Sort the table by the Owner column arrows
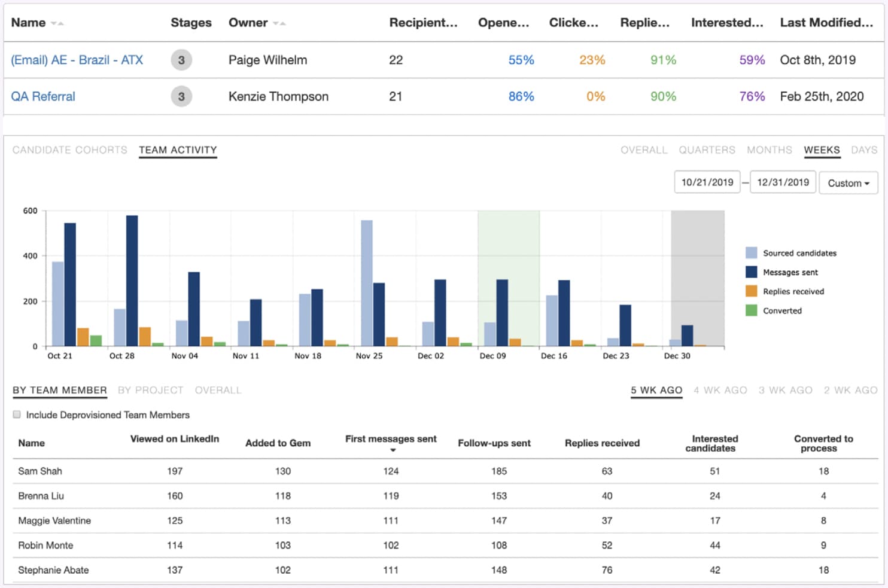The width and height of the screenshot is (888, 588). pyautogui.click(x=278, y=22)
